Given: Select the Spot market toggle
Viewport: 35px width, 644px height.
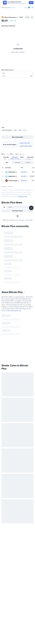Looking at the screenshot, I should [7, 162].
